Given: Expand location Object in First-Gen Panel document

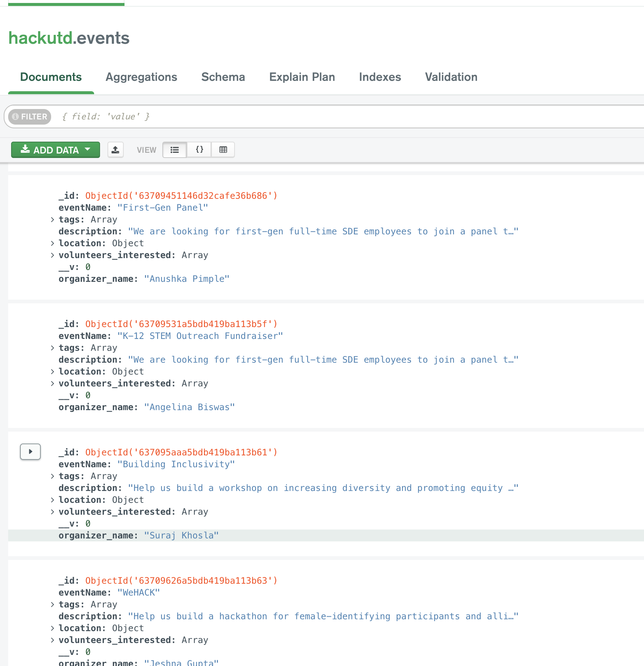Looking at the screenshot, I should [52, 243].
